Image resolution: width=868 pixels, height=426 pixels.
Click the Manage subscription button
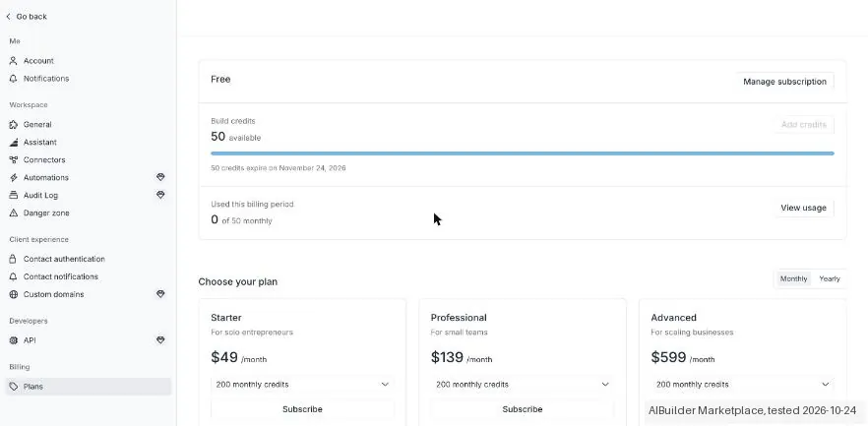point(784,82)
